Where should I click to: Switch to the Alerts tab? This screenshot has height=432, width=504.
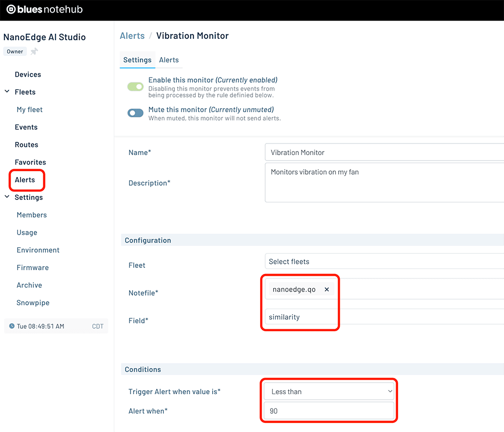(169, 60)
